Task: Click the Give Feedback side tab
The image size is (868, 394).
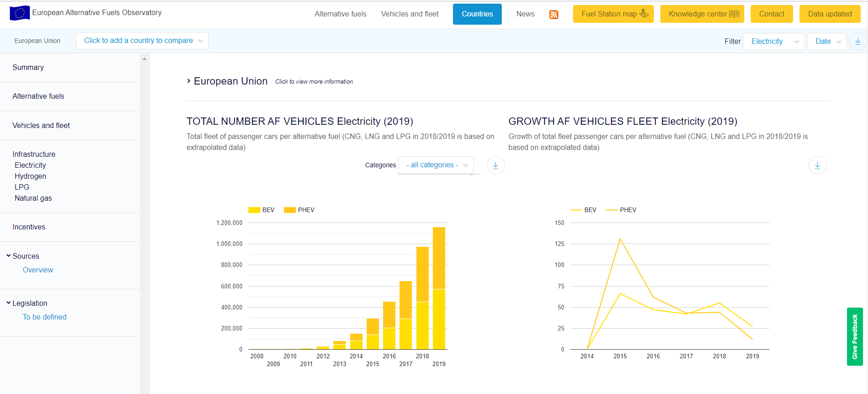Action: pos(855,337)
